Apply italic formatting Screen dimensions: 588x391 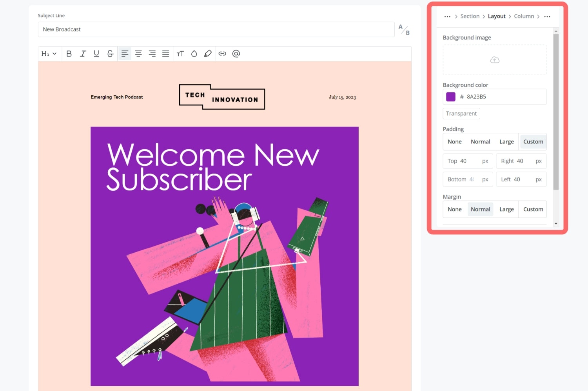[83, 54]
